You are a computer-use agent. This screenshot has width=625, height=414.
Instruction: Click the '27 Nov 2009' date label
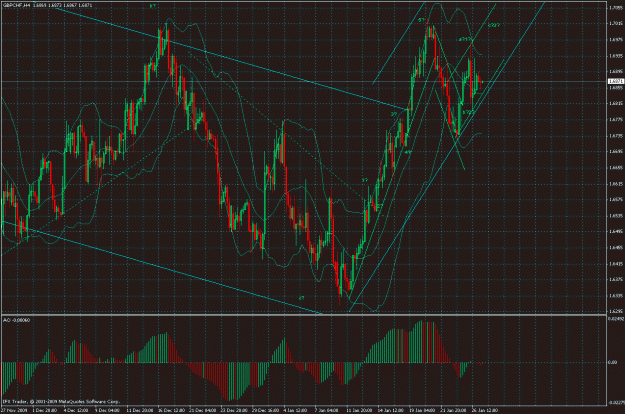click(x=14, y=410)
